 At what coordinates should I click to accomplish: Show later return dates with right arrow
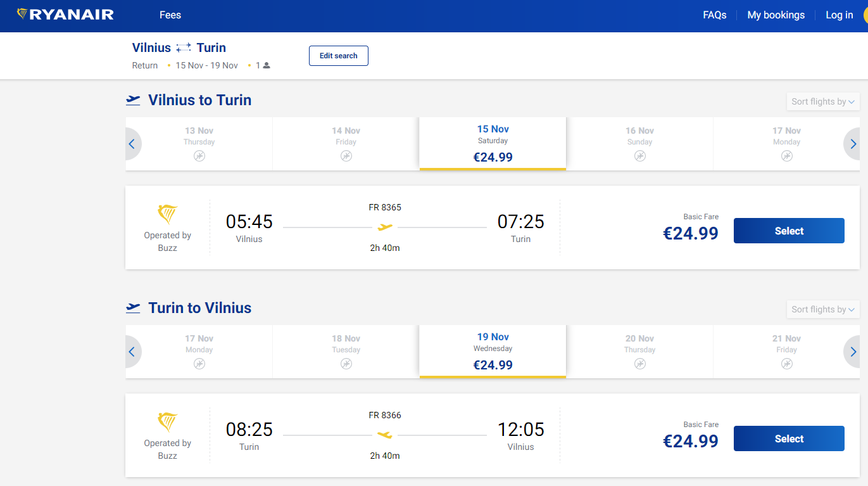(853, 352)
